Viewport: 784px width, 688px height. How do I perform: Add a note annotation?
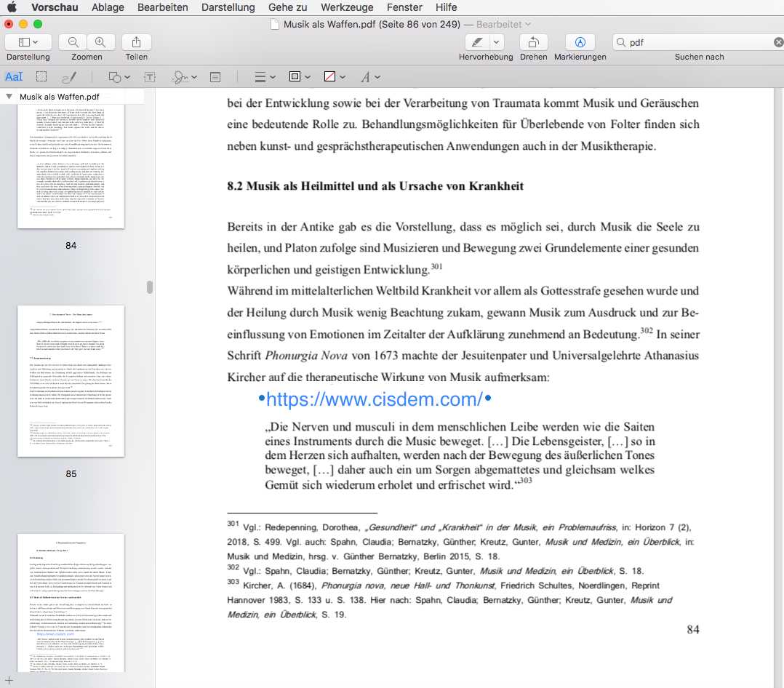(215, 77)
